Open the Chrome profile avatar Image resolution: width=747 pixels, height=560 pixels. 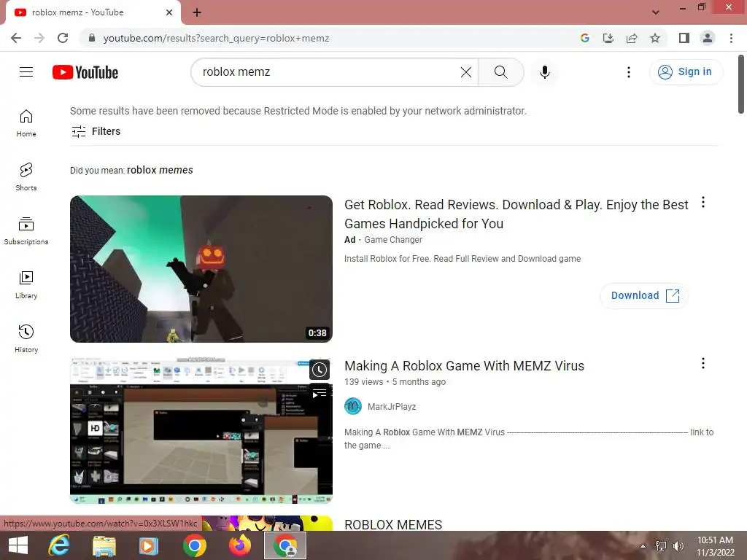click(x=708, y=38)
